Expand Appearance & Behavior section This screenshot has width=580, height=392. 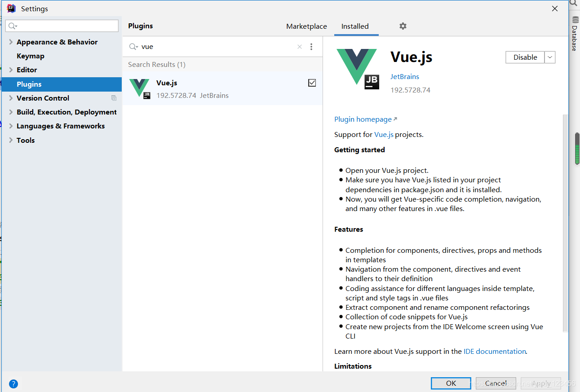[11, 42]
